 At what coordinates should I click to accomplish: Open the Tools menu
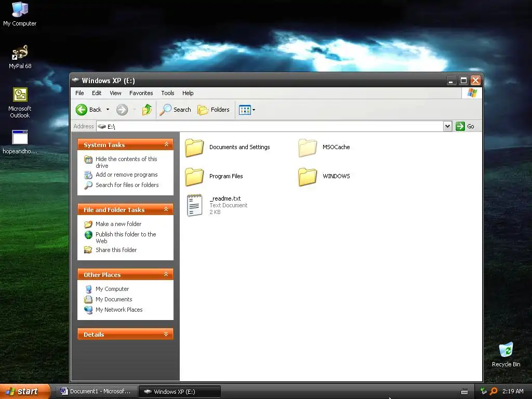click(x=168, y=93)
